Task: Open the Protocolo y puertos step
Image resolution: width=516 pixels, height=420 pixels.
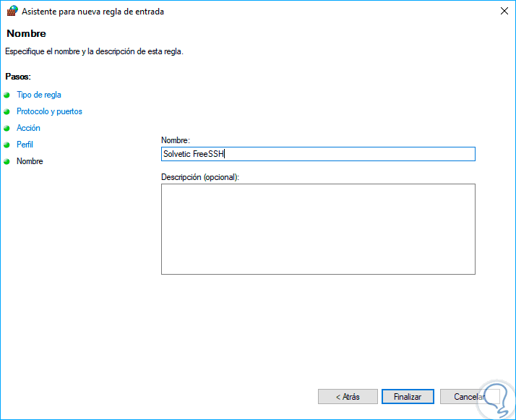Action: coord(49,111)
